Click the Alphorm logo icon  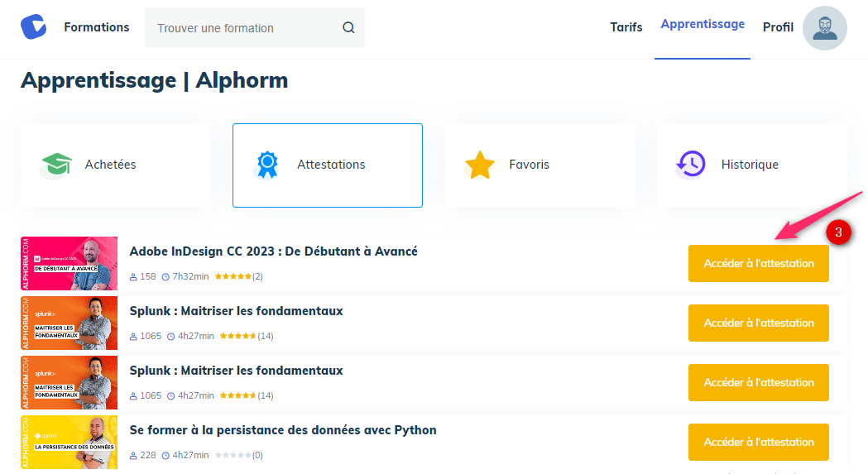pos(33,27)
